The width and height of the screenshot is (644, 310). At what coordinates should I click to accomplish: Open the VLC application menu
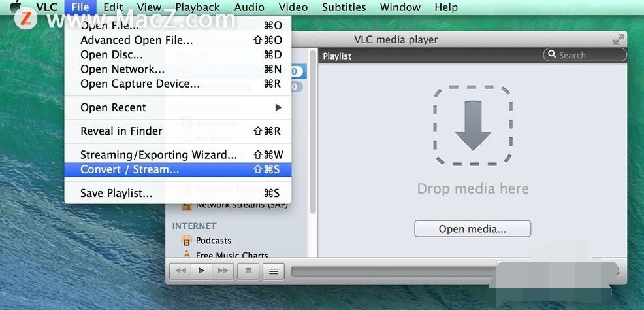click(x=46, y=7)
